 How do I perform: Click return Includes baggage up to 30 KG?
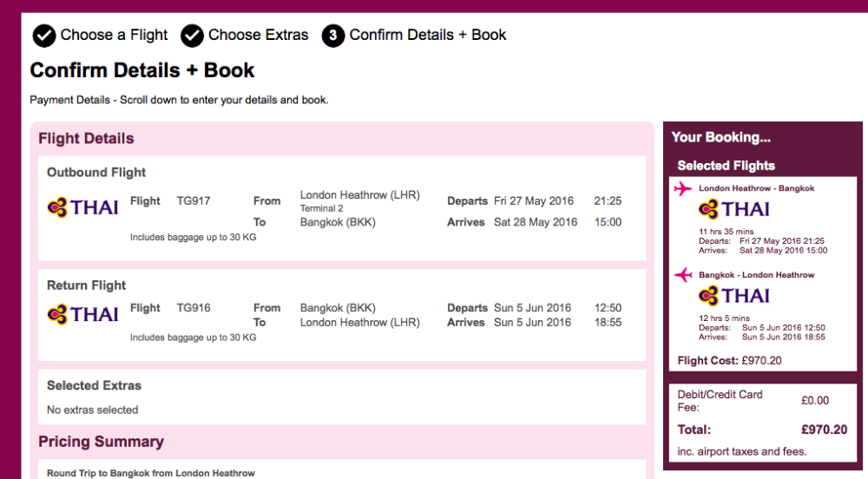(x=194, y=338)
